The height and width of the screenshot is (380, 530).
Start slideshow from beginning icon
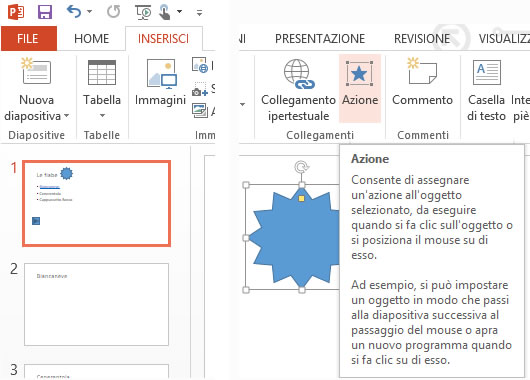143,12
